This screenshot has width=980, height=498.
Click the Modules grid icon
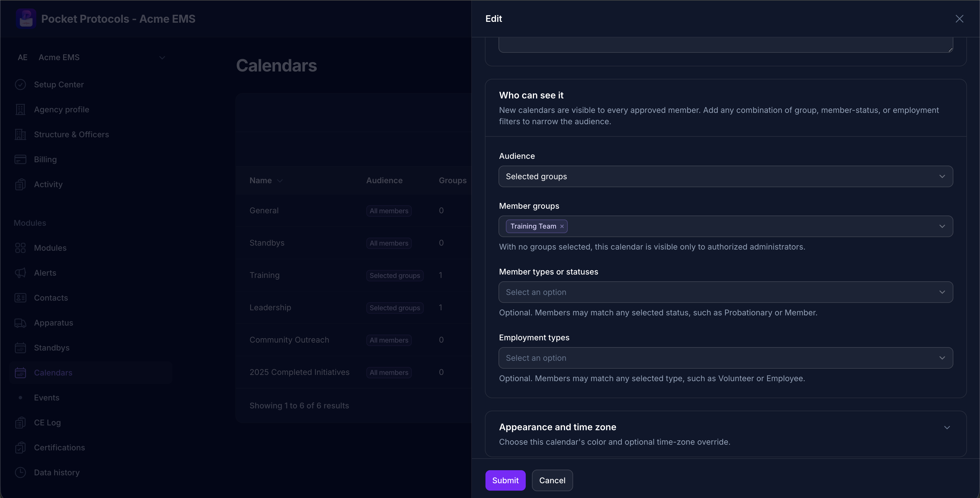point(20,248)
